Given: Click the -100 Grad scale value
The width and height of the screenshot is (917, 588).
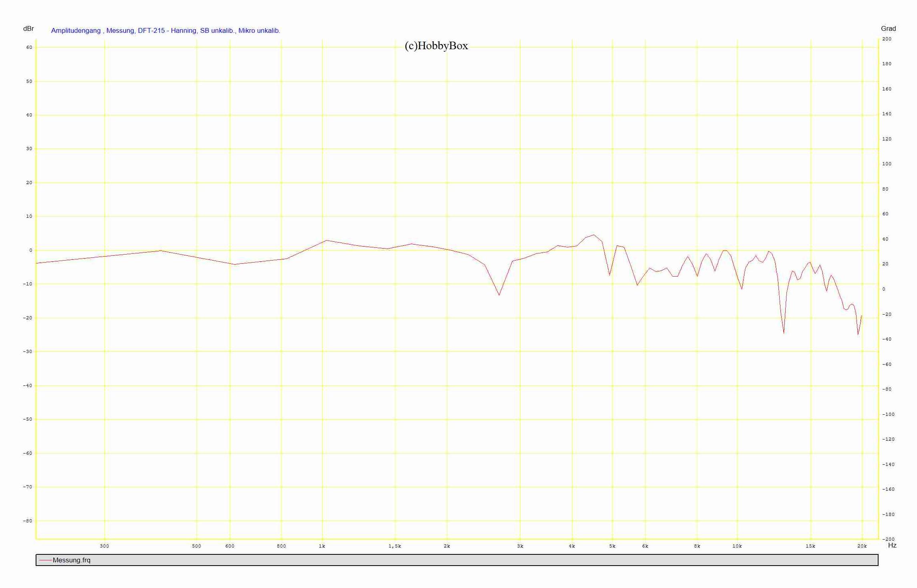Looking at the screenshot, I should [x=888, y=414].
